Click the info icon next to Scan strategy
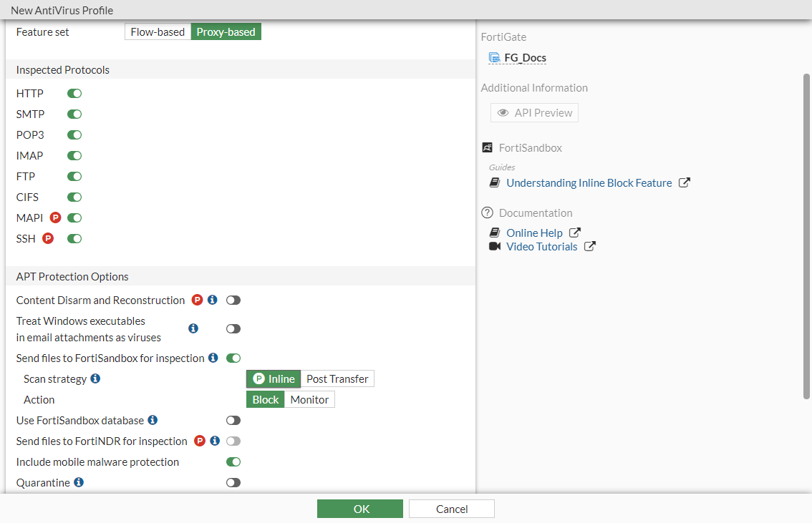The height and width of the screenshot is (523, 812). pos(95,378)
